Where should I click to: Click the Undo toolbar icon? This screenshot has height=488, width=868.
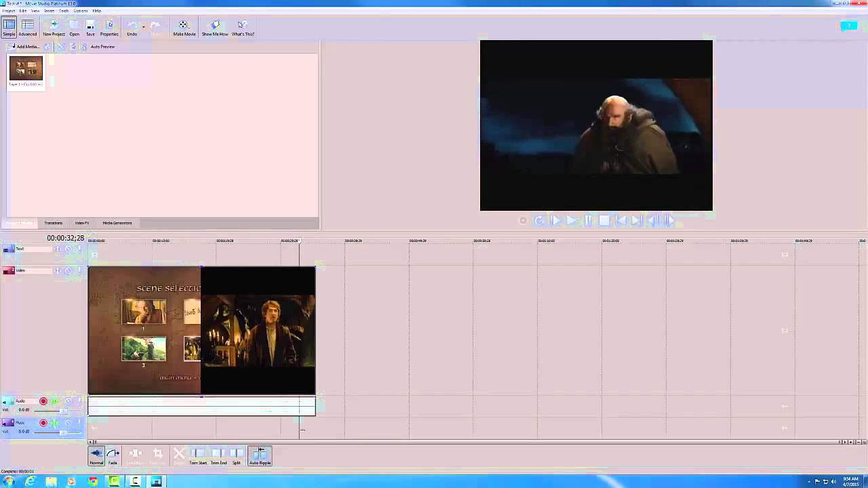[x=132, y=27]
